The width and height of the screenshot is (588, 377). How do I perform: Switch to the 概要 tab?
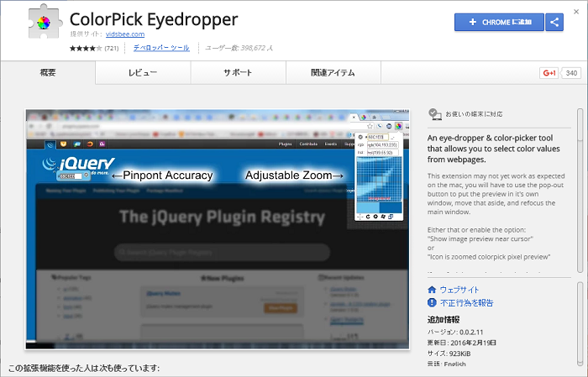click(48, 73)
